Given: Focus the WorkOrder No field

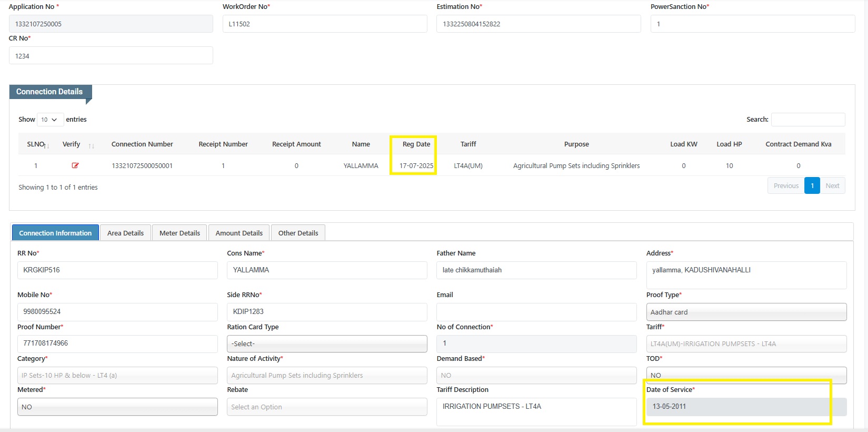Looking at the screenshot, I should [325, 24].
